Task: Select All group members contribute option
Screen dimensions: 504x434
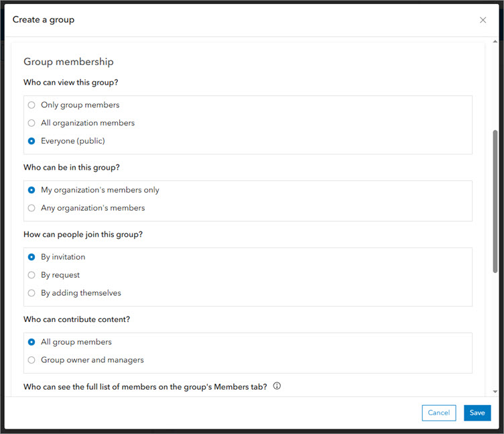Action: point(31,343)
